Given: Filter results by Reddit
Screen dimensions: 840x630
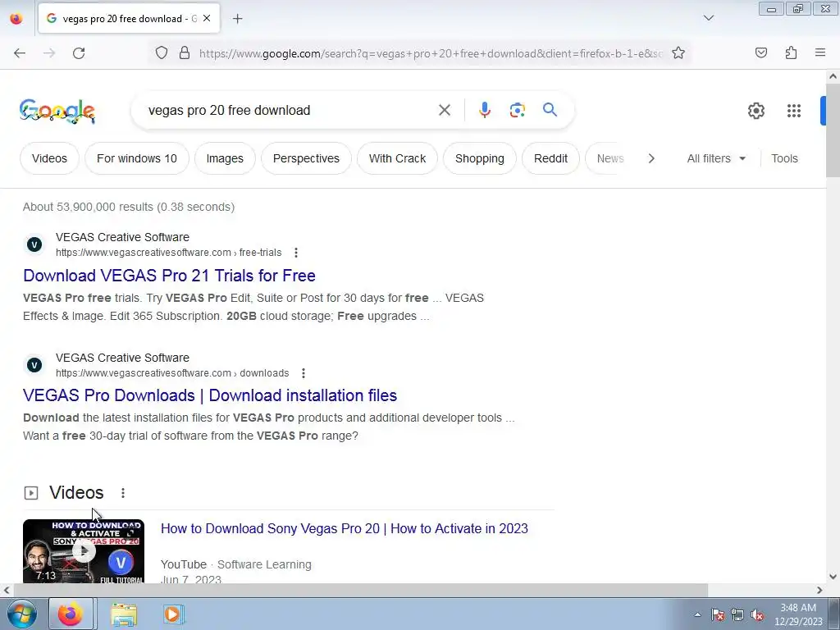Looking at the screenshot, I should (550, 158).
